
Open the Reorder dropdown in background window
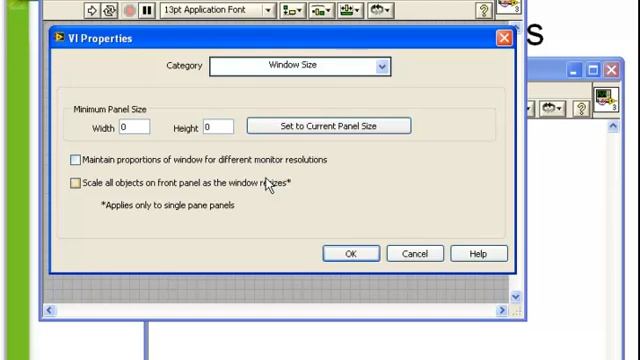point(552,109)
